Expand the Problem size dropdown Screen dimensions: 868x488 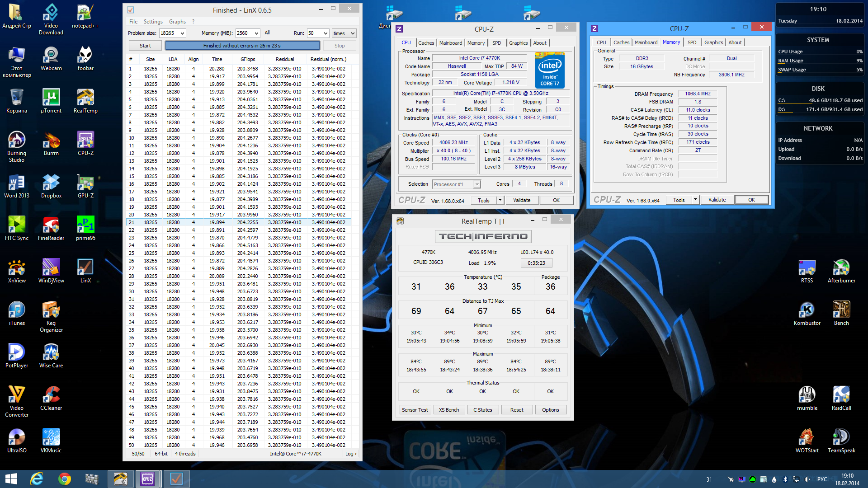click(182, 33)
